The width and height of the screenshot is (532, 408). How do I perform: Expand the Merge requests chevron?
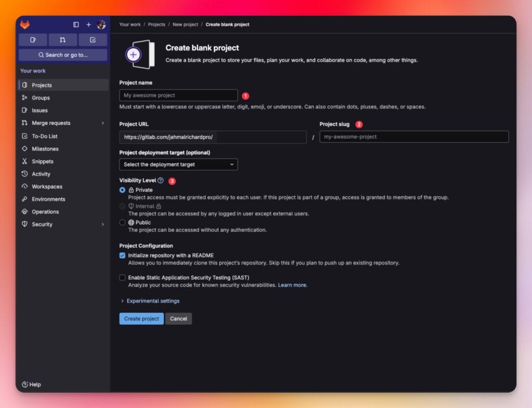click(102, 123)
